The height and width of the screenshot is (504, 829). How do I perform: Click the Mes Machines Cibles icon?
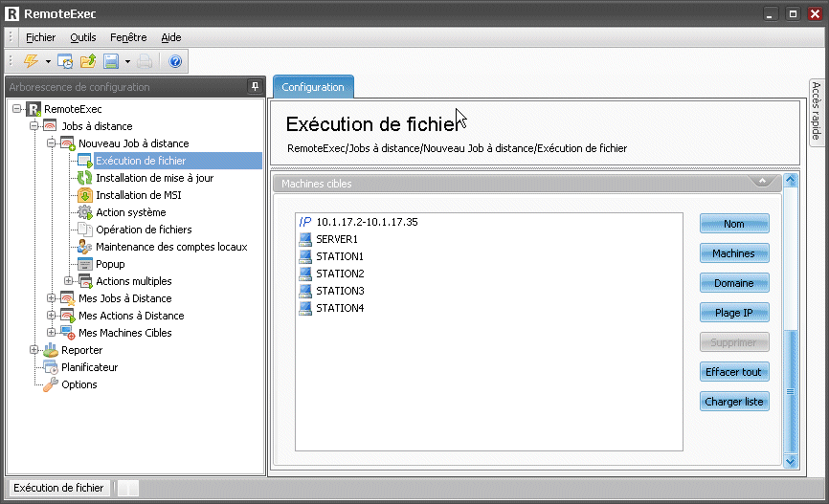[x=68, y=333]
